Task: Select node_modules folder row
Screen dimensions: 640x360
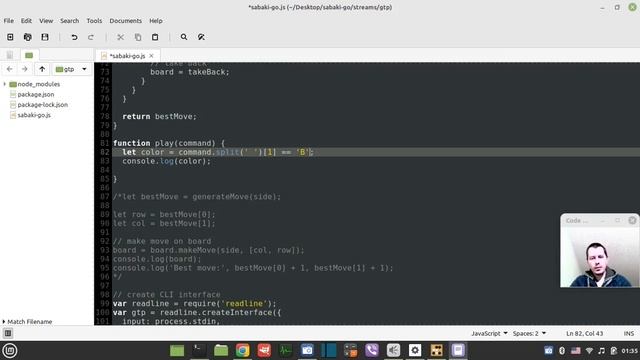Action: [38, 84]
